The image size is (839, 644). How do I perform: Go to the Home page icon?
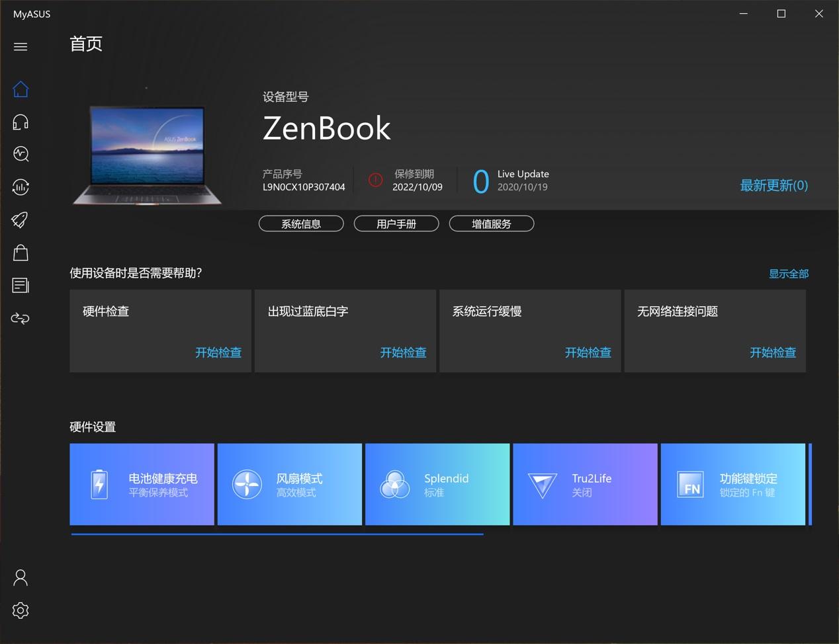pos(21,89)
